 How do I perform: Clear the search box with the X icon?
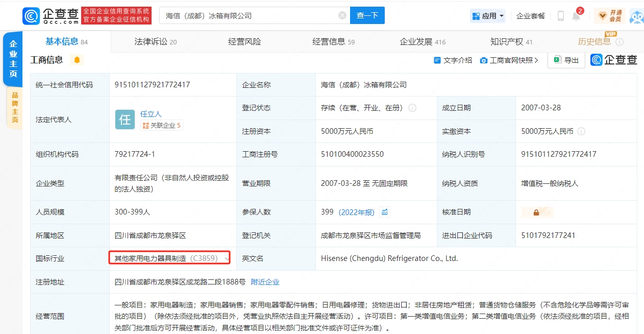coord(342,15)
